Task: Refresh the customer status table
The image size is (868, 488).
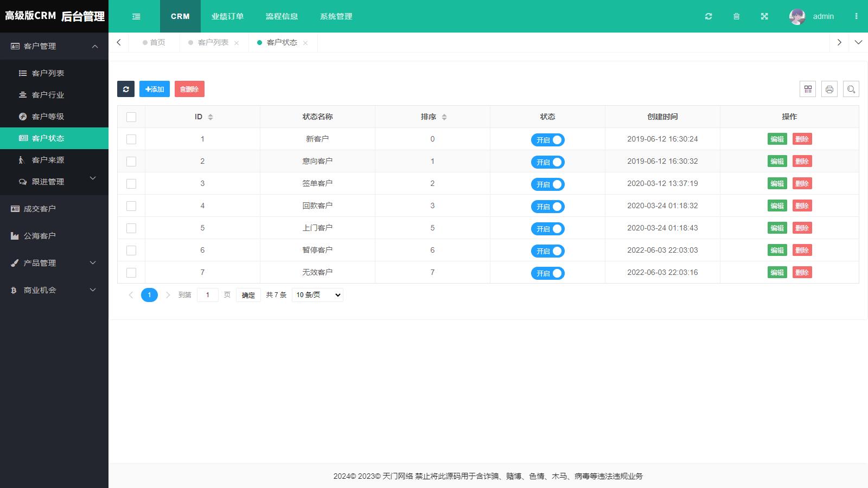Action: (126, 89)
